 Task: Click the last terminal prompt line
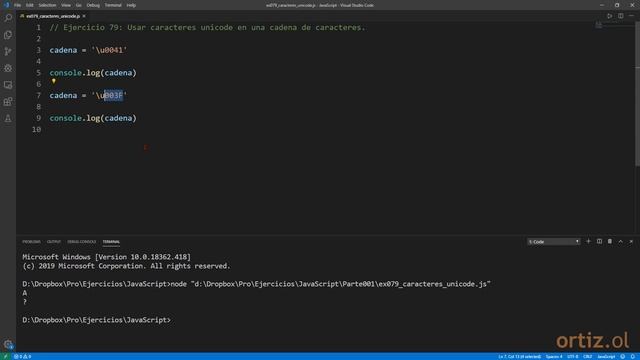(x=97, y=320)
